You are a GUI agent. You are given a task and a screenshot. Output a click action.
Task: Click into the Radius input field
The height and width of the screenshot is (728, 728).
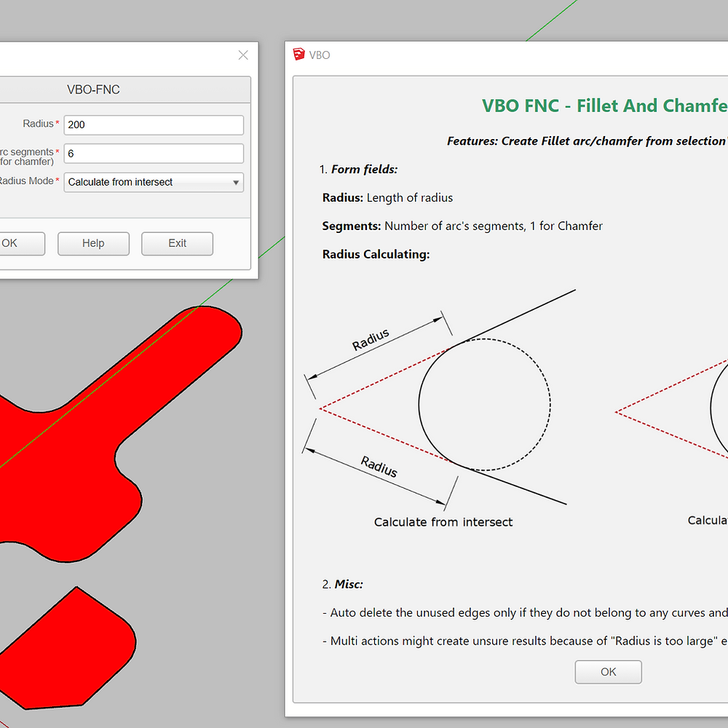154,124
